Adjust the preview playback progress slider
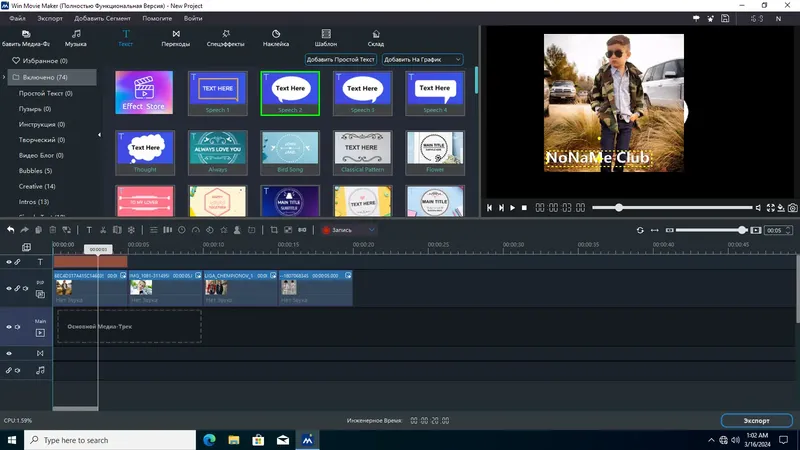800x450 pixels. 672,208
